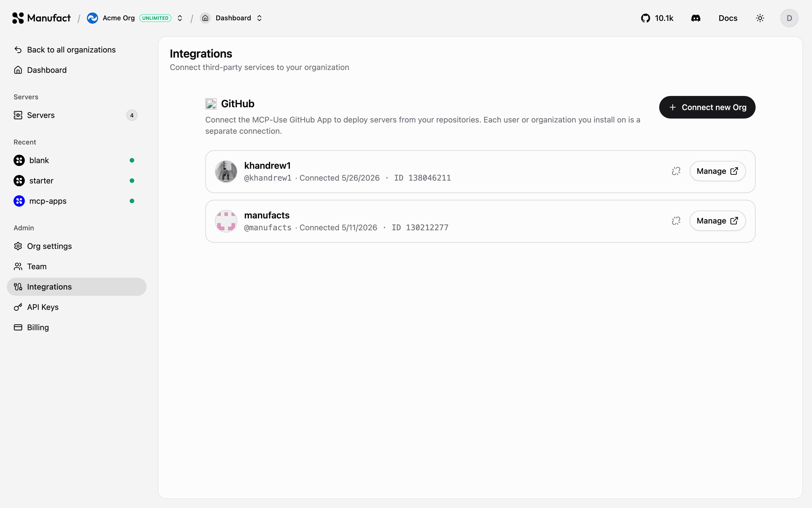Open the Discord community icon
Viewport: 812px width, 508px height.
[696, 18]
